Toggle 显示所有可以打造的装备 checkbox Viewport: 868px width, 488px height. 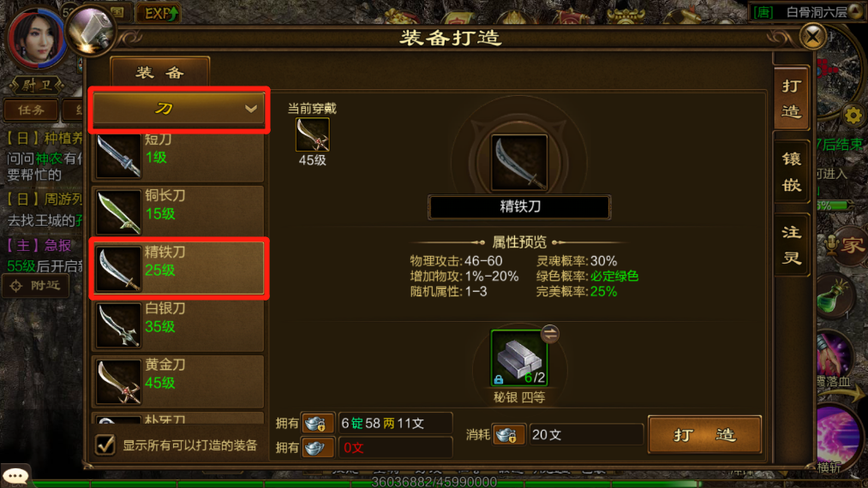pos(105,445)
